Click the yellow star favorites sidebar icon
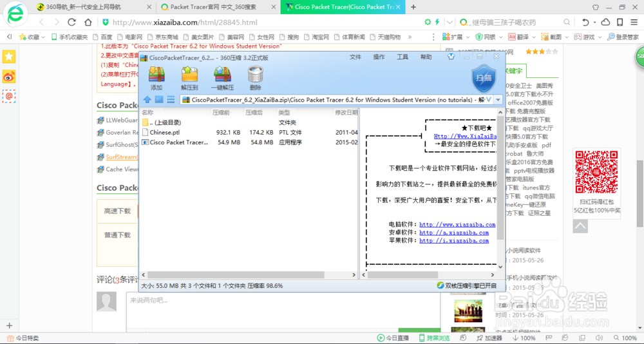644x344 pixels. [x=9, y=57]
